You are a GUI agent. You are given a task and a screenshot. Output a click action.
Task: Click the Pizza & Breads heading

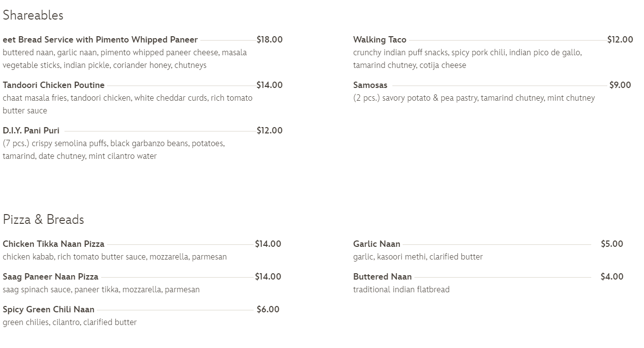(43, 219)
